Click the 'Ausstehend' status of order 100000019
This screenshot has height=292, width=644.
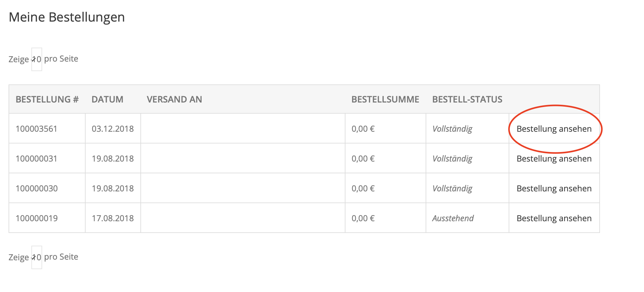[x=453, y=218]
